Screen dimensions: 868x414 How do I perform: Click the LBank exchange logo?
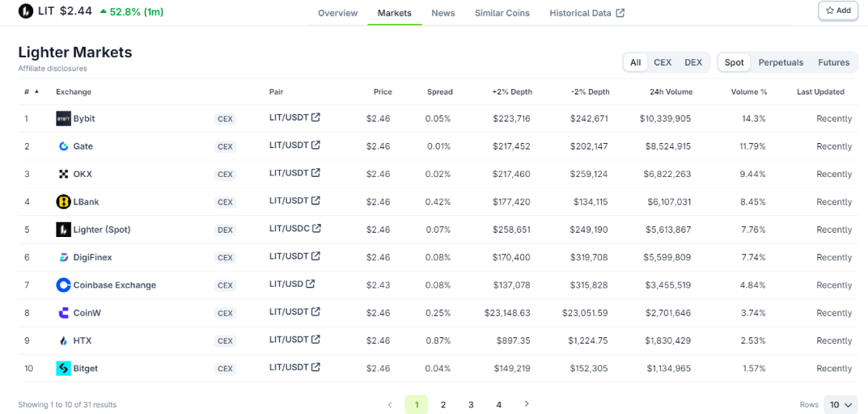(x=64, y=202)
